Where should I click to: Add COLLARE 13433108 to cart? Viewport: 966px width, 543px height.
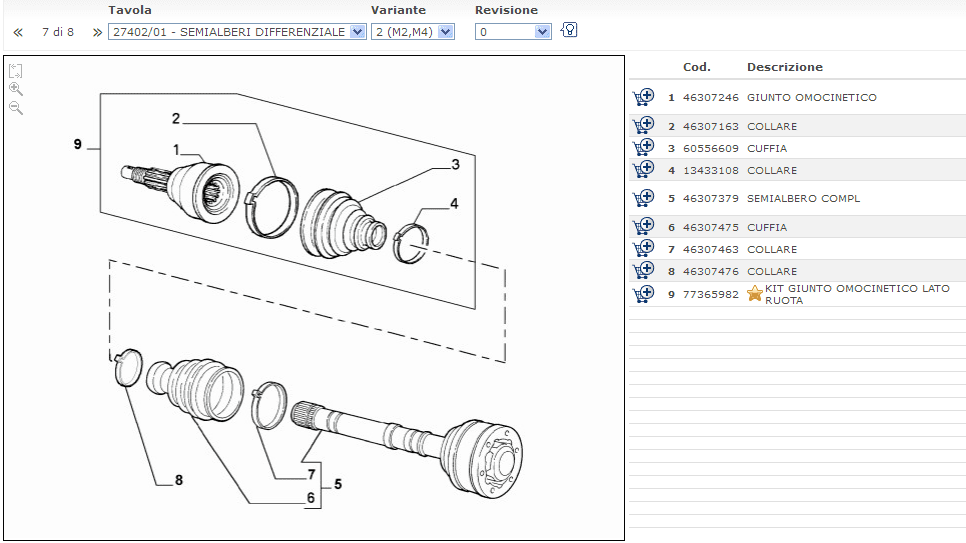(x=643, y=170)
